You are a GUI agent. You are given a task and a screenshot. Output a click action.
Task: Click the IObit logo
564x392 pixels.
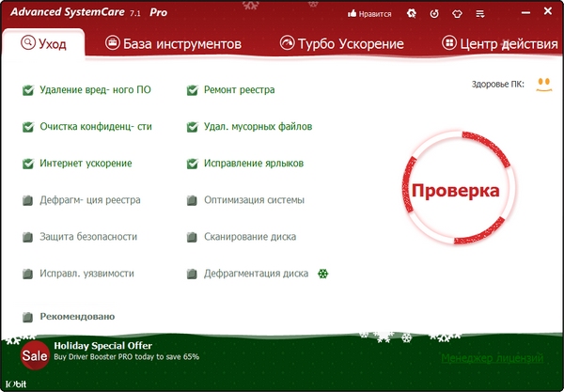(16, 384)
